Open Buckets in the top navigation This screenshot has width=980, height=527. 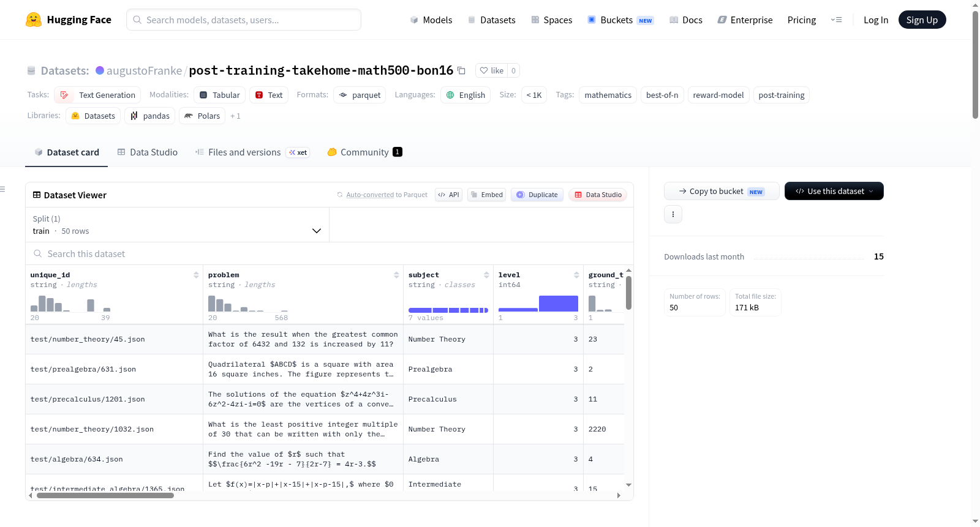[x=620, y=20]
